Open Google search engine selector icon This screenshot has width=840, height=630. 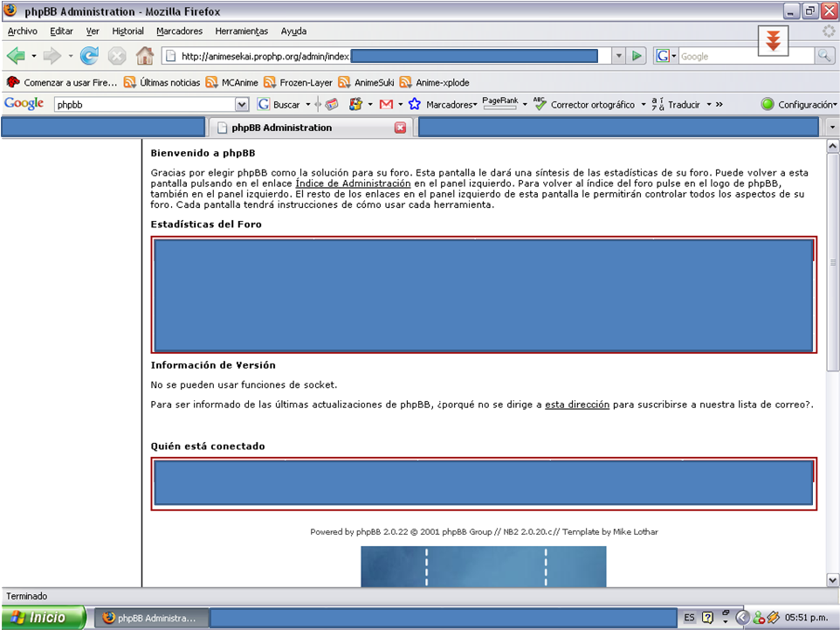(666, 56)
